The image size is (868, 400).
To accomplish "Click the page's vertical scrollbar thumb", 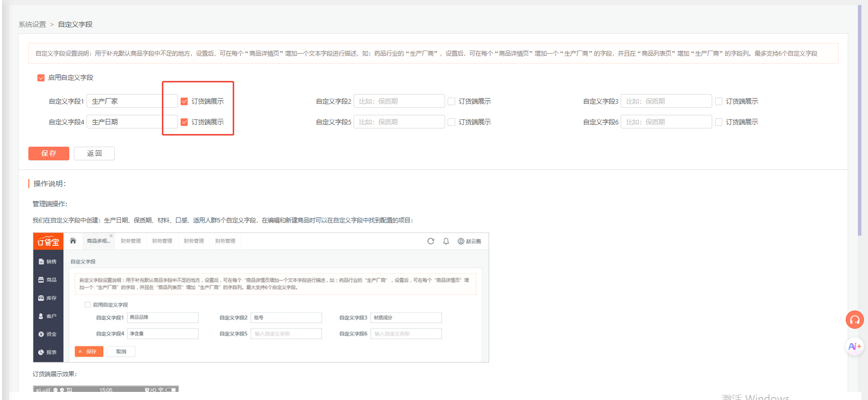I will pos(859,120).
